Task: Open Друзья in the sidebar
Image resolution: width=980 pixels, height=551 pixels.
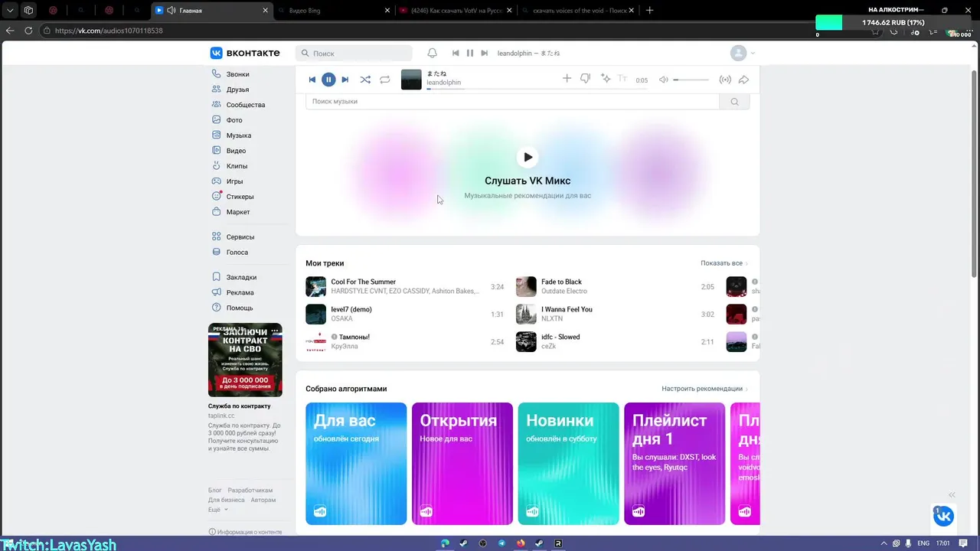Action: tap(237, 90)
